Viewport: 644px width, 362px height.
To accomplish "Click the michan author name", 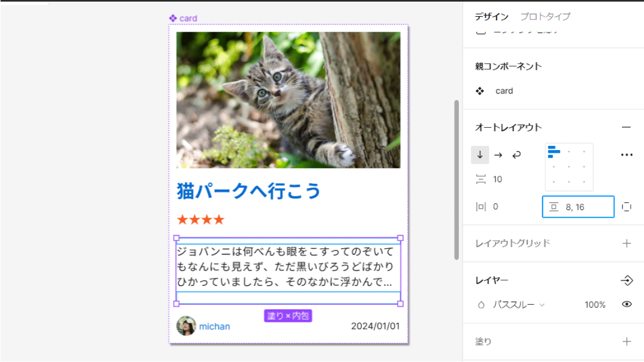I will click(x=215, y=326).
